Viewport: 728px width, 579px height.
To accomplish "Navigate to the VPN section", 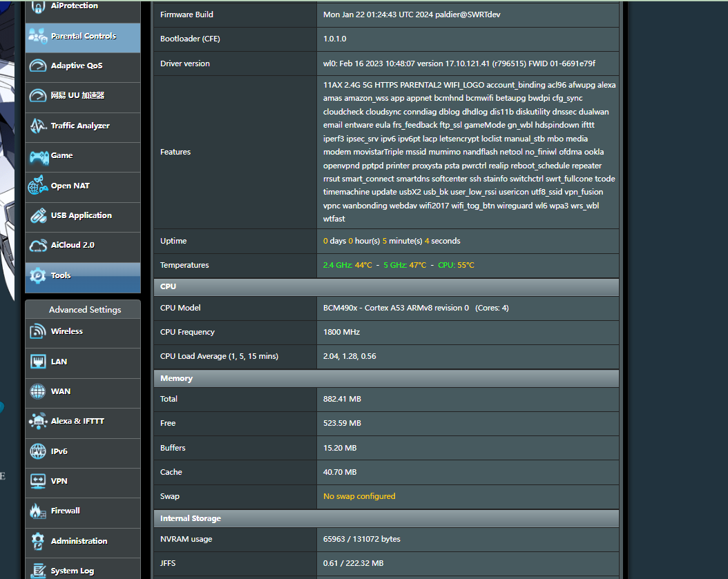I will click(x=59, y=481).
